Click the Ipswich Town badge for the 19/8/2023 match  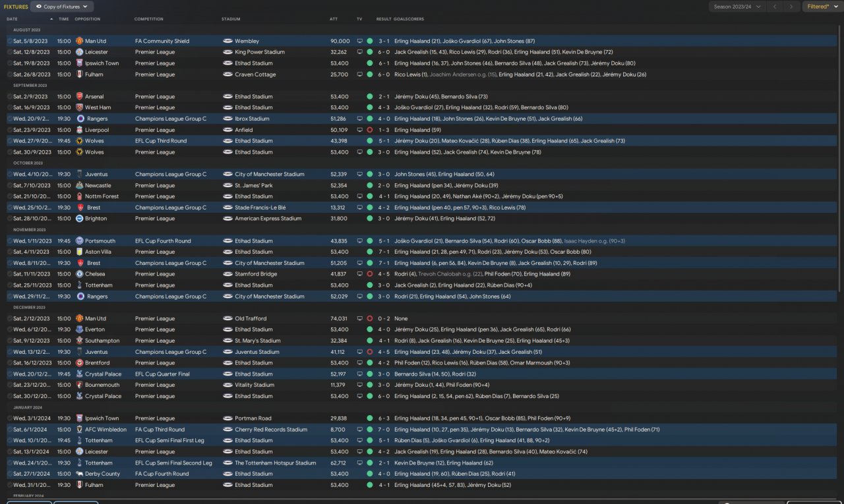pos(79,63)
